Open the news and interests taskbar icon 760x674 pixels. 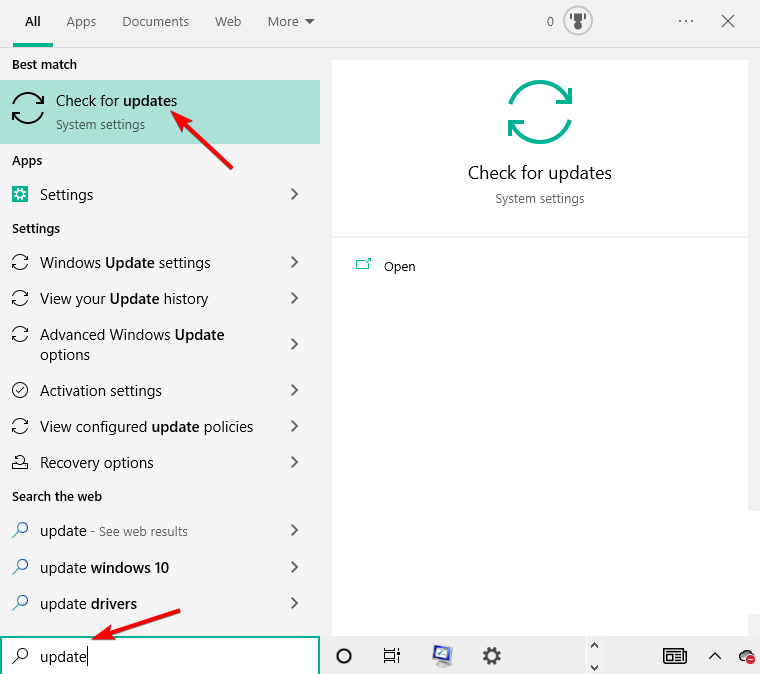(675, 656)
